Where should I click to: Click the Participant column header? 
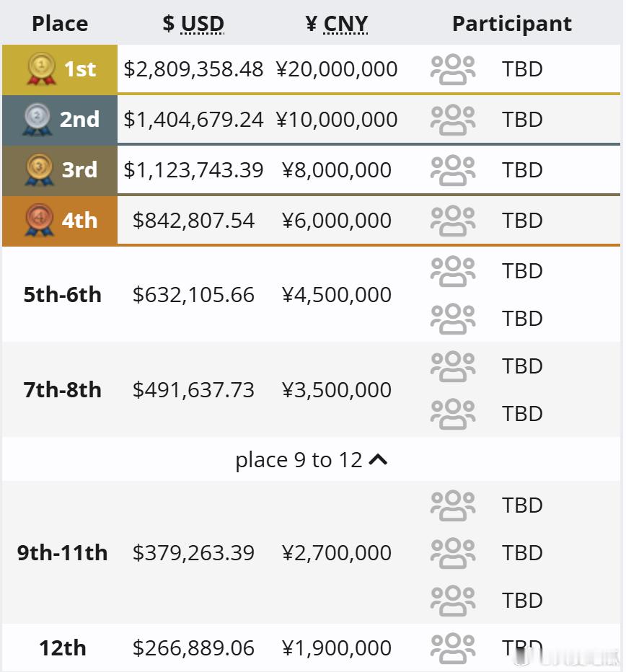(512, 24)
